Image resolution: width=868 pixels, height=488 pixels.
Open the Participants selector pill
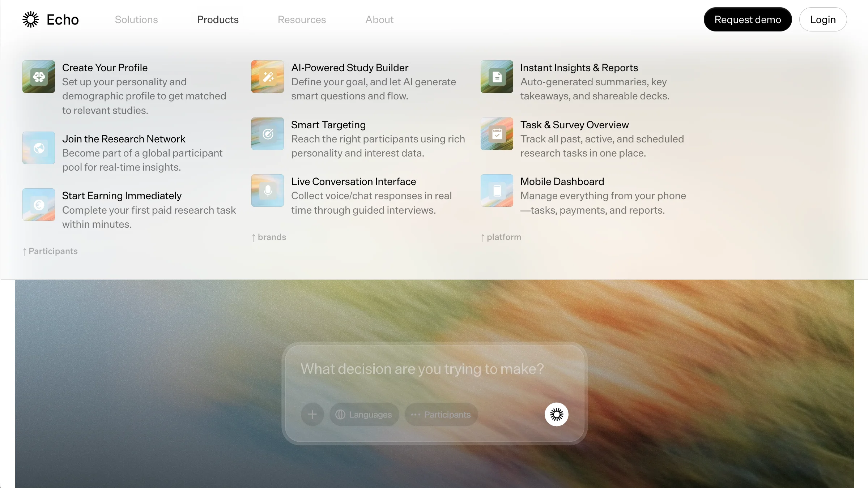click(441, 414)
